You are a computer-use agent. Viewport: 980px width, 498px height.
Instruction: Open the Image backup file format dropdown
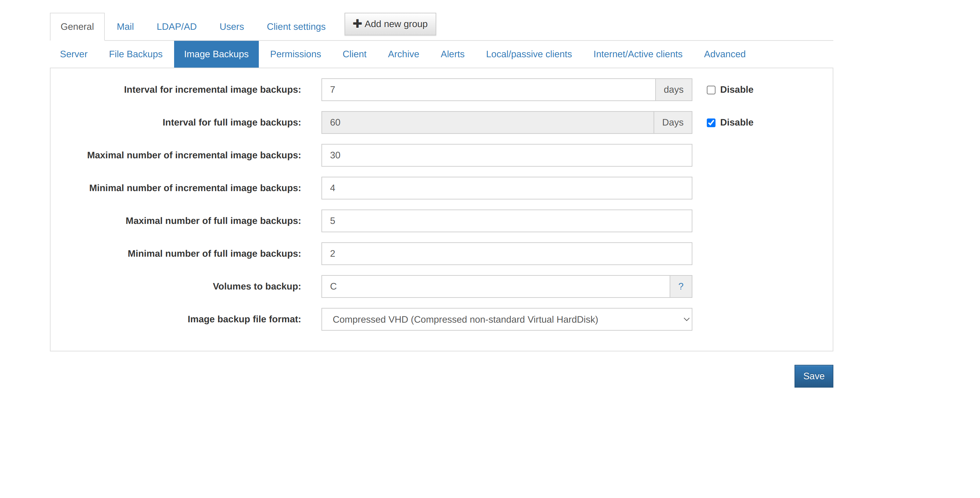(506, 319)
